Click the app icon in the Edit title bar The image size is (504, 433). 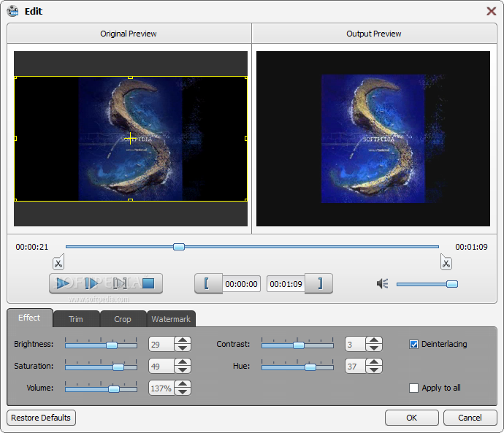pyautogui.click(x=13, y=11)
